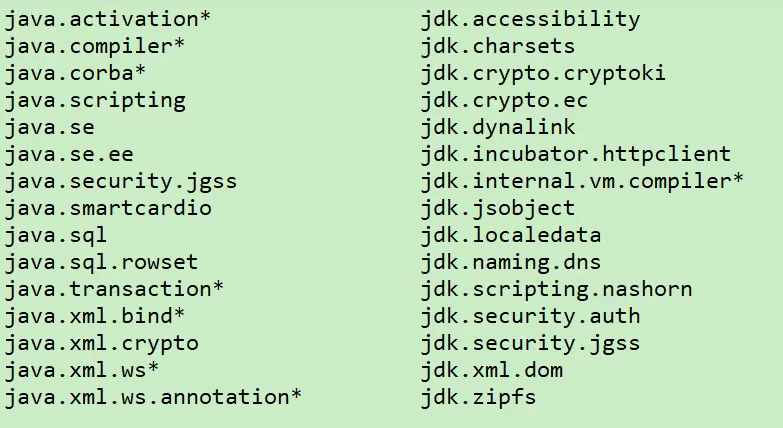This screenshot has height=428, width=783.
Task: Select jdk.accessibility in right column
Action: click(x=530, y=19)
